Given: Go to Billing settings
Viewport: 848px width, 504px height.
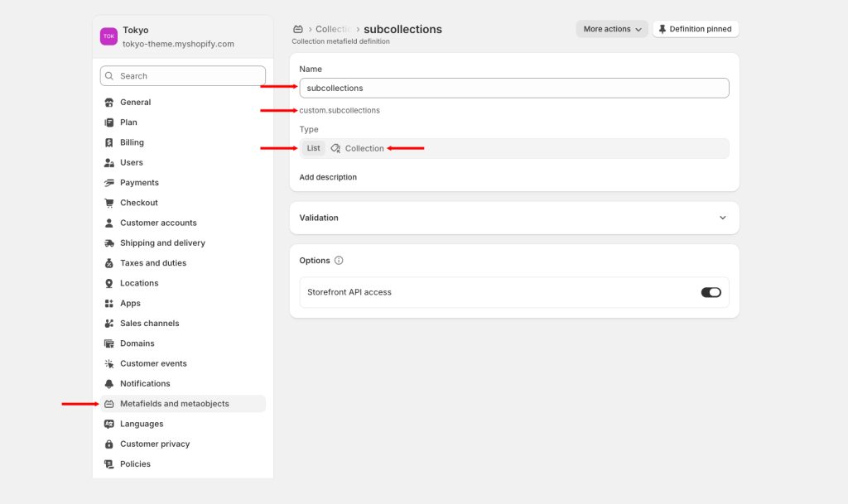Looking at the screenshot, I should [x=183, y=142].
